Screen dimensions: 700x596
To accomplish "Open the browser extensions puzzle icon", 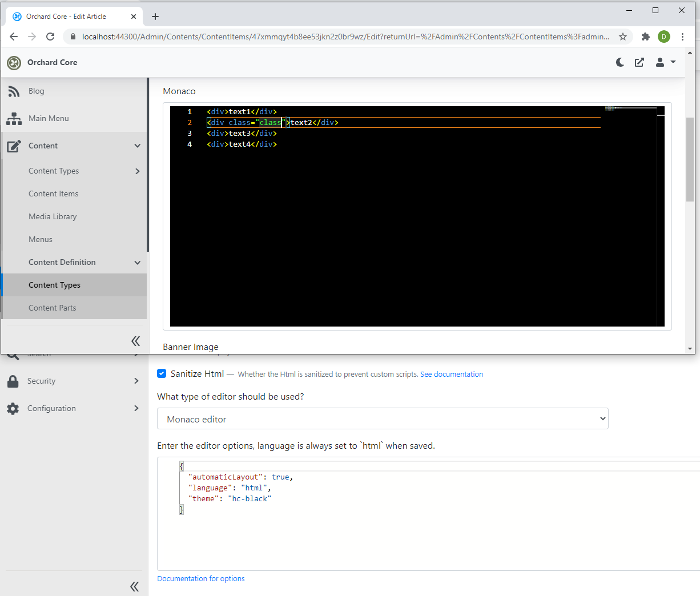I will pyautogui.click(x=646, y=37).
